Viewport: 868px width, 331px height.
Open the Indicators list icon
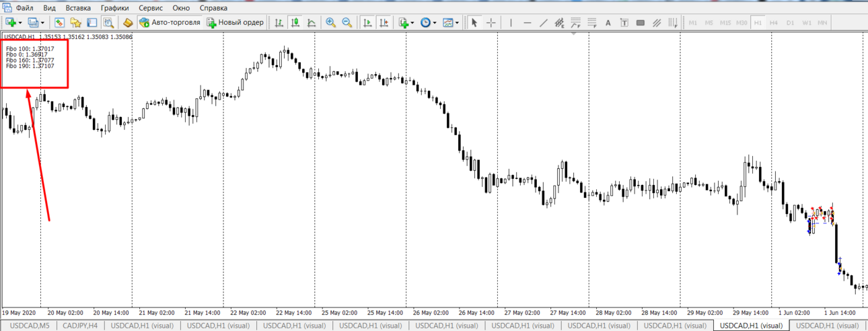pos(404,22)
